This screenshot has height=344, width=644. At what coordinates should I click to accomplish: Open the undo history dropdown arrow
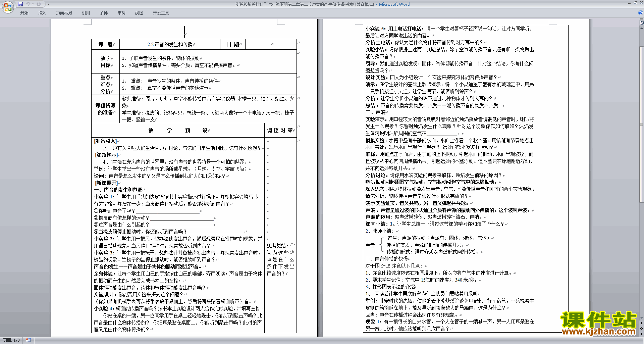[x=33, y=4]
